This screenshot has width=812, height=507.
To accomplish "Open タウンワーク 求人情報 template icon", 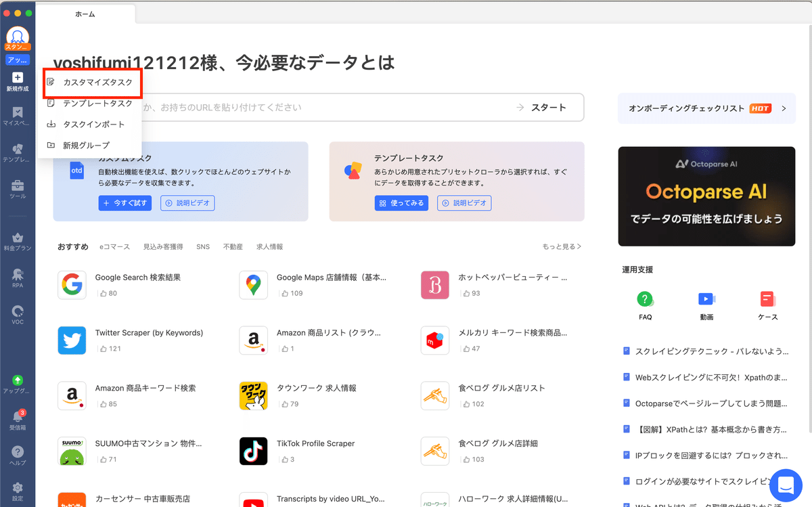I will (x=253, y=396).
